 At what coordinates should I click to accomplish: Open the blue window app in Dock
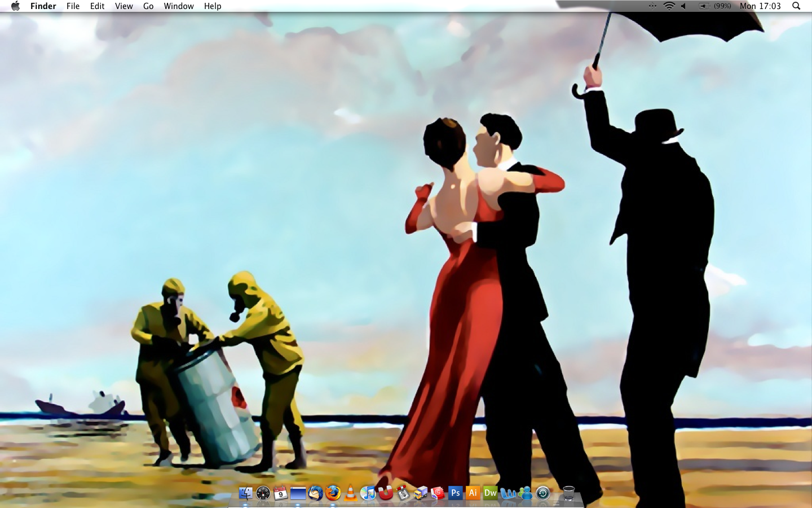pos(298,493)
